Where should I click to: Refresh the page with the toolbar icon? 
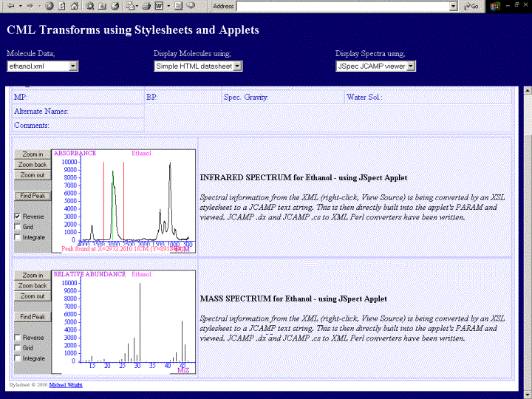pos(61,6)
